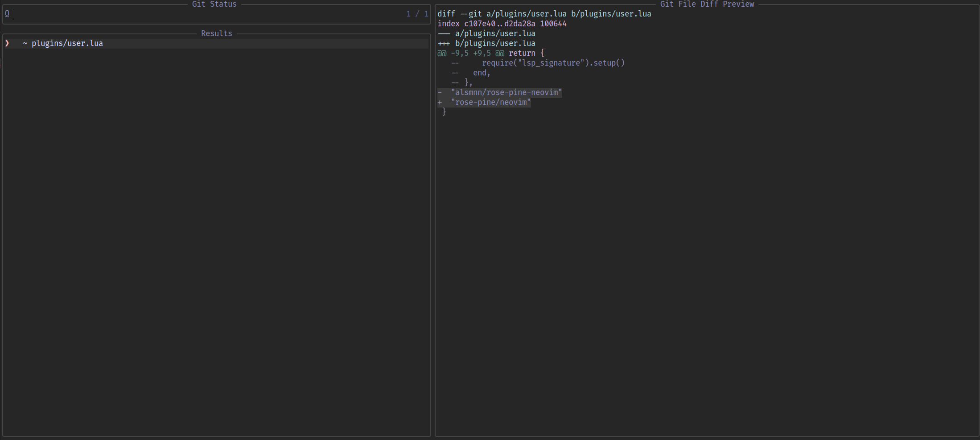This screenshot has height=440, width=980.
Task: Click the plus marker on added line
Action: (x=441, y=102)
